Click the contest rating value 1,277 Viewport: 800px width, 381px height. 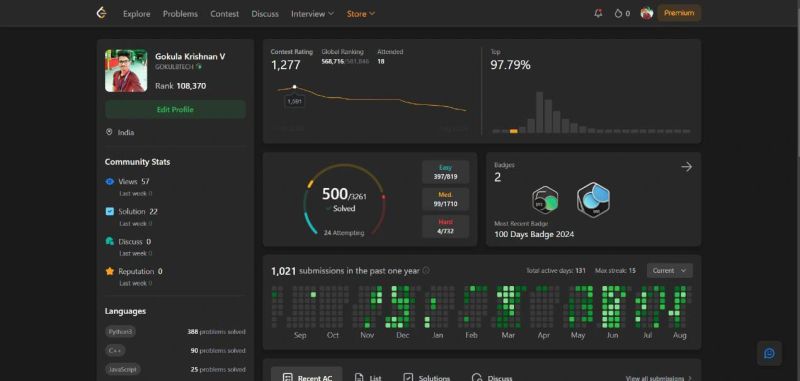(286, 65)
